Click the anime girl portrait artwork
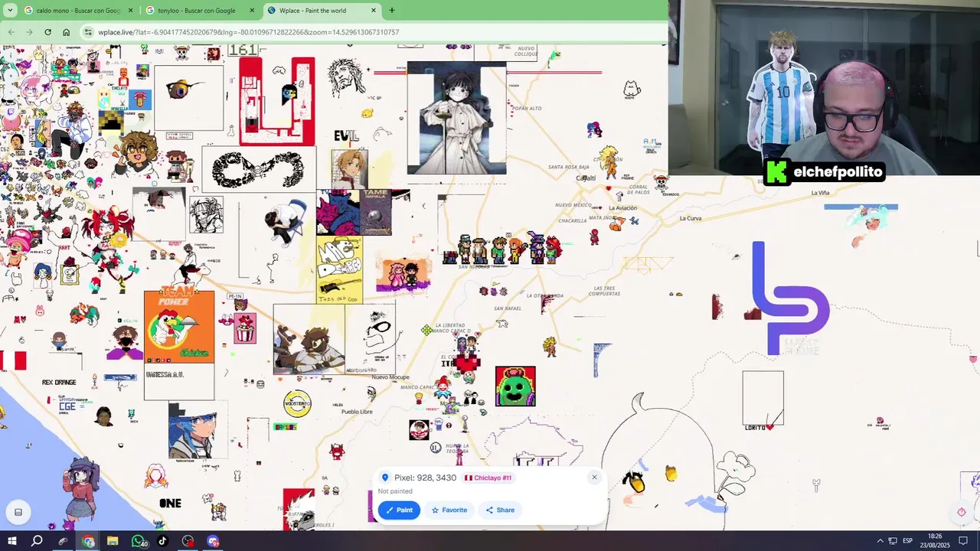 point(456,119)
